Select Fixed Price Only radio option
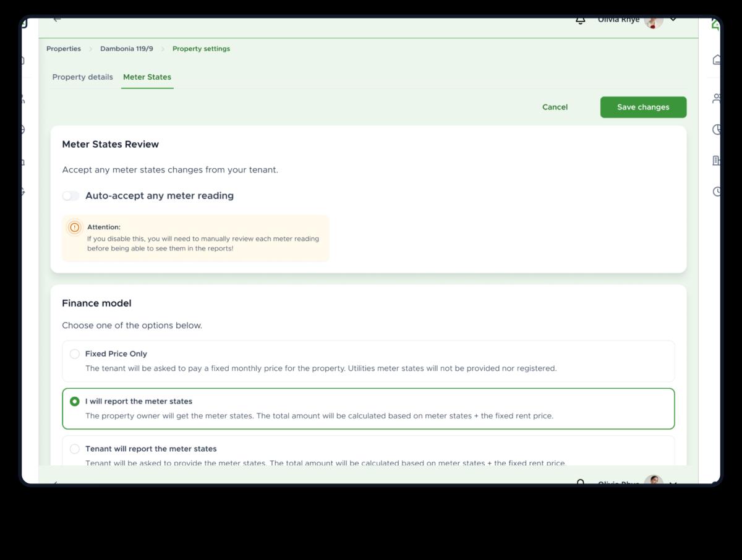 pos(75,354)
